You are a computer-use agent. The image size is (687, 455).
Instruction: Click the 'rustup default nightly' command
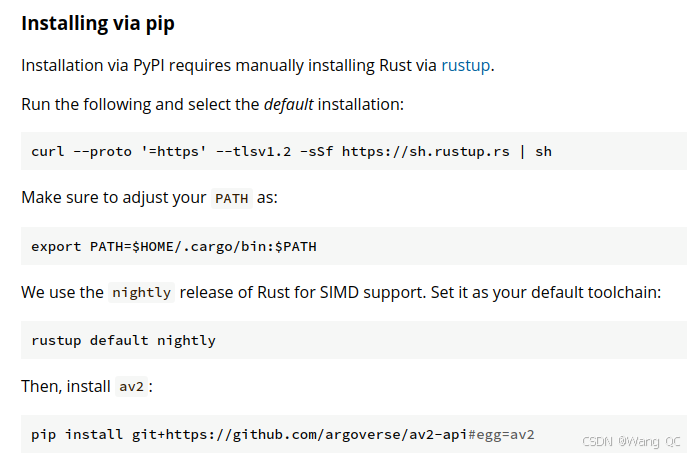coord(123,341)
